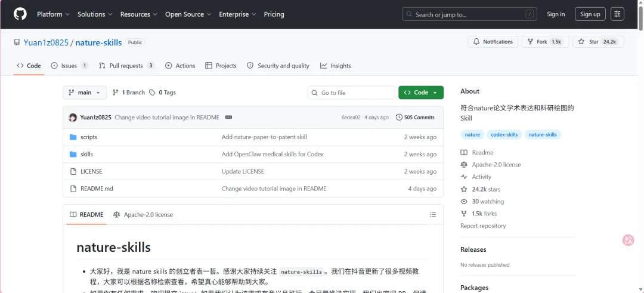Image resolution: width=644 pixels, height=293 pixels.
Task: Click the Report repository link
Action: [x=483, y=226]
